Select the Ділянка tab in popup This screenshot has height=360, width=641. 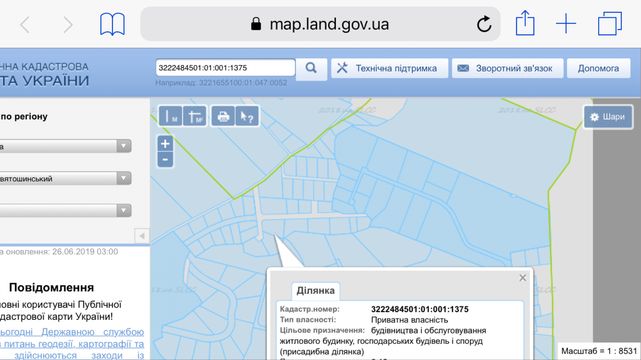coord(316,291)
